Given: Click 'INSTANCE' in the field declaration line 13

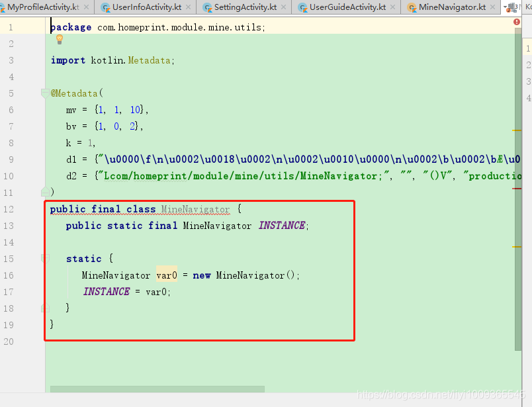Looking at the screenshot, I should pos(282,226).
